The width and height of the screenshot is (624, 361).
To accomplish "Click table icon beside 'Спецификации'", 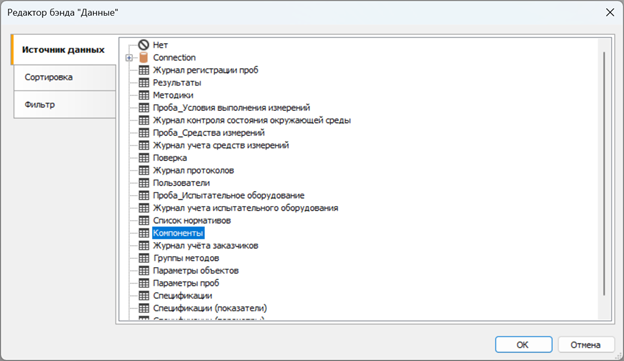I will pyautogui.click(x=144, y=295).
